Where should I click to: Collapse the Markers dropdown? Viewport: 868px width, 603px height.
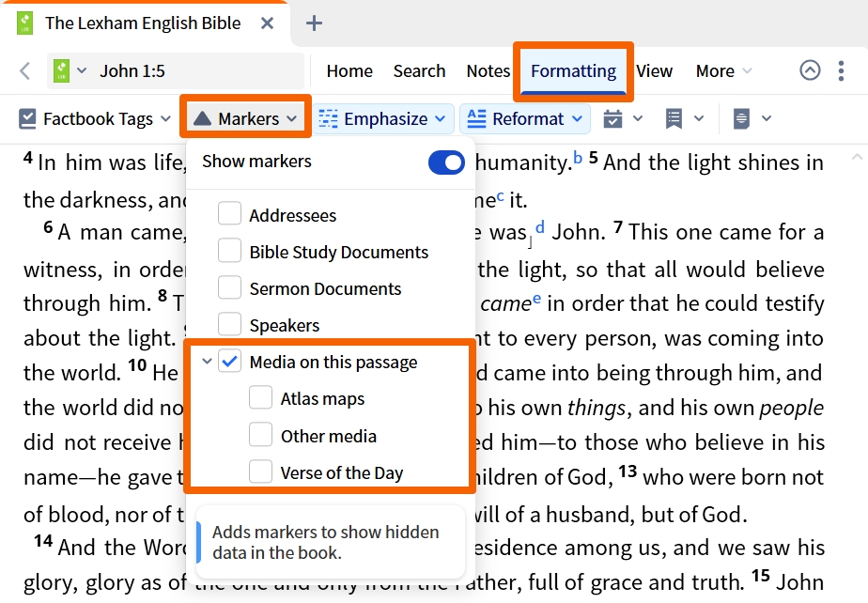[x=292, y=118]
